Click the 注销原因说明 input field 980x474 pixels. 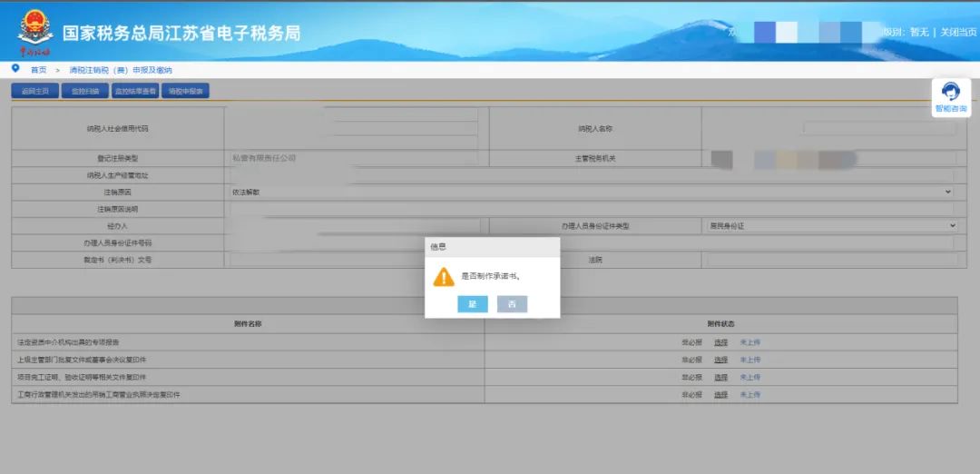click(x=591, y=210)
